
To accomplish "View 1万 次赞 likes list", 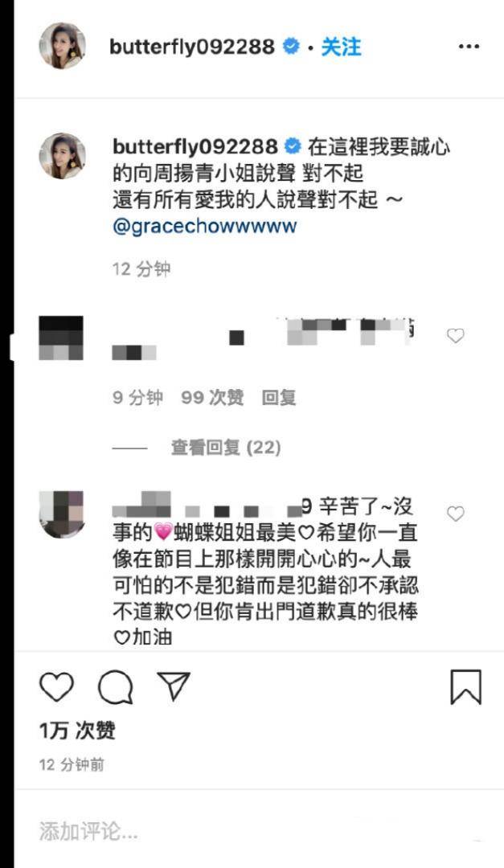I will coord(77,731).
